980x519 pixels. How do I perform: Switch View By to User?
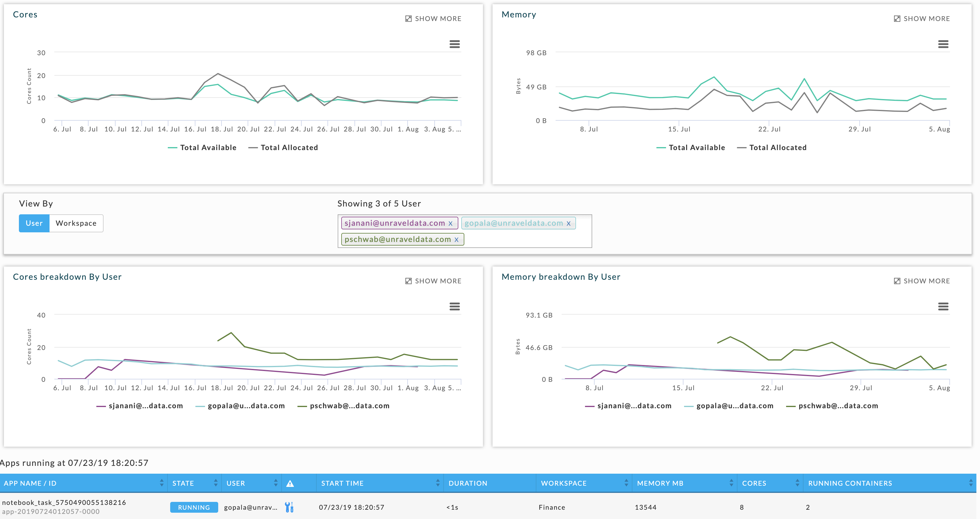tap(34, 223)
